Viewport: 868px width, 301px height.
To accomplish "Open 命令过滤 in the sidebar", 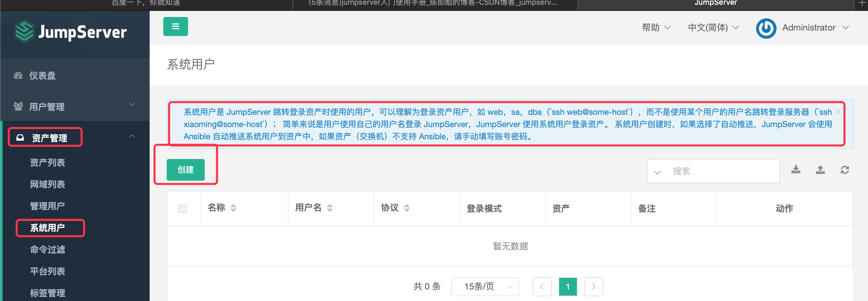I will pos(48,249).
